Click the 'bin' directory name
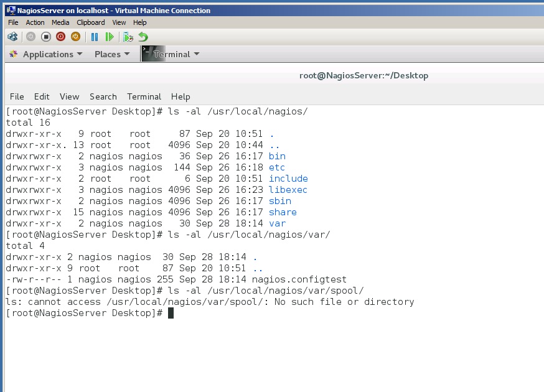544x392 pixels. coord(277,156)
